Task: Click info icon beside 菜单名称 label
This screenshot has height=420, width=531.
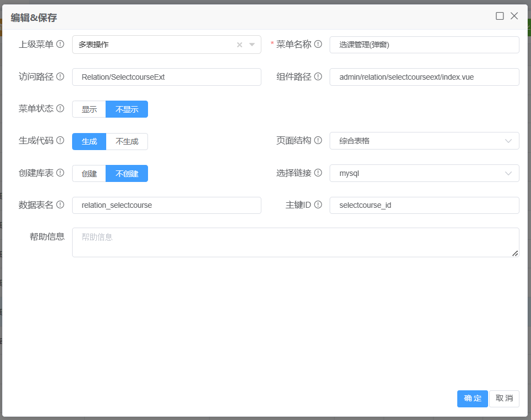Action: pyautogui.click(x=318, y=45)
